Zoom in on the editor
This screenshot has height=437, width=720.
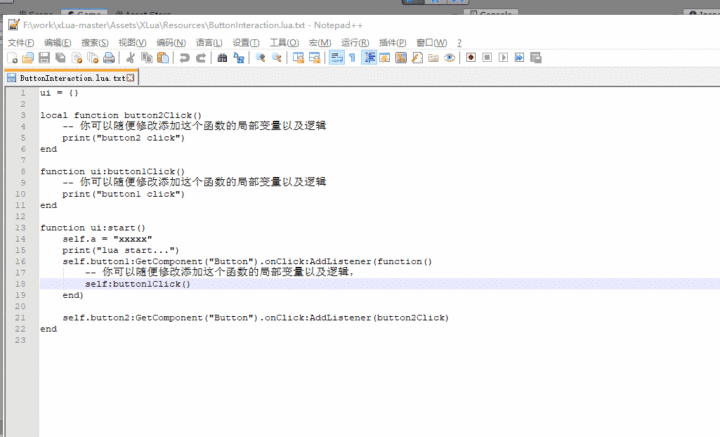pyautogui.click(x=260, y=58)
